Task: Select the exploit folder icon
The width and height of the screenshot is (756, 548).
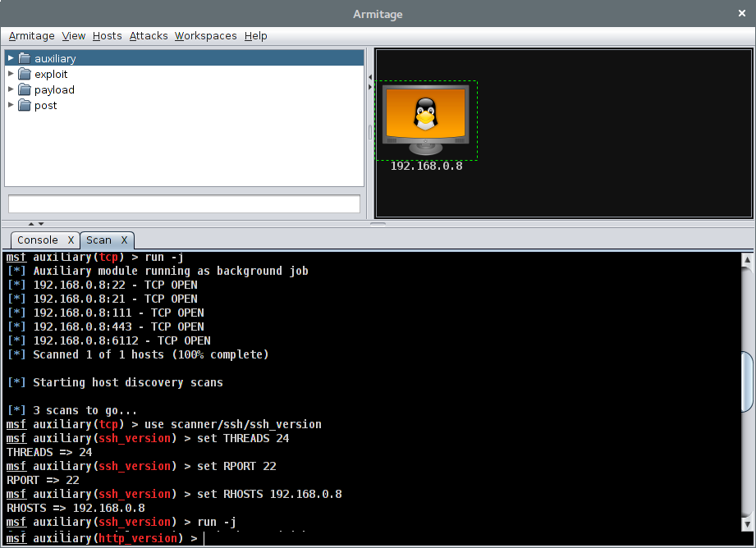Action: click(25, 74)
